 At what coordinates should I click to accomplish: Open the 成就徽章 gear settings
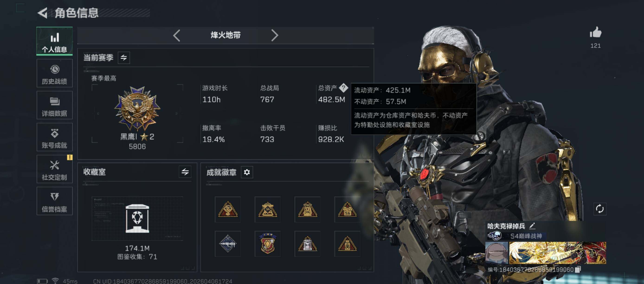point(247,172)
